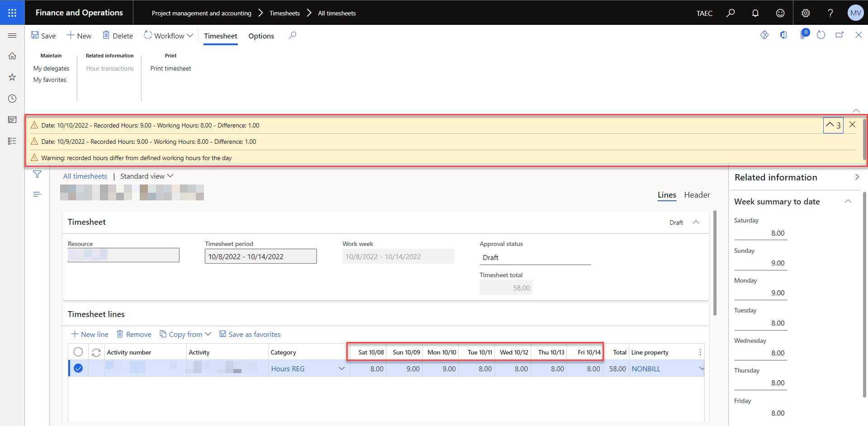Show the list view lines icon
Image resolution: width=868 pixels, height=426 pixels.
(37, 194)
